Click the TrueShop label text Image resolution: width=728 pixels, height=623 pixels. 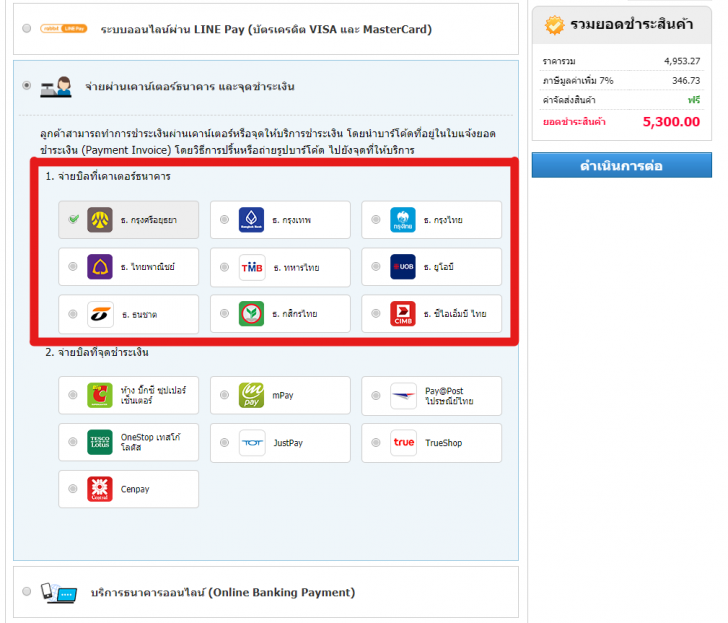coord(443,443)
